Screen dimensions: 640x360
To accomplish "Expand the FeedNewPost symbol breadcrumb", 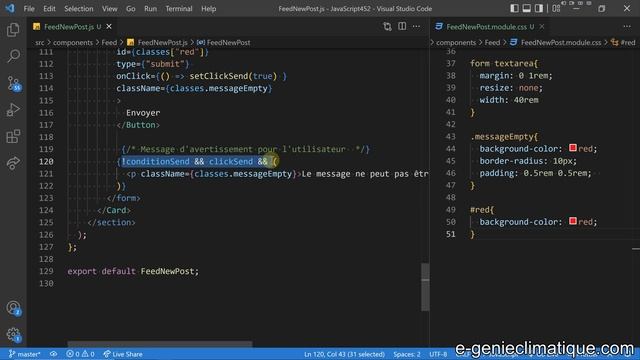I will click(224, 42).
